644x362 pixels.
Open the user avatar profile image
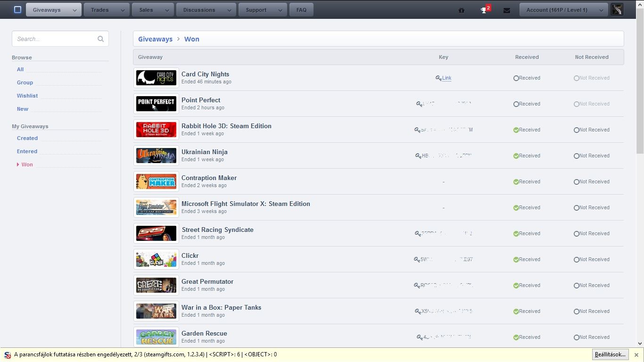click(x=617, y=9)
